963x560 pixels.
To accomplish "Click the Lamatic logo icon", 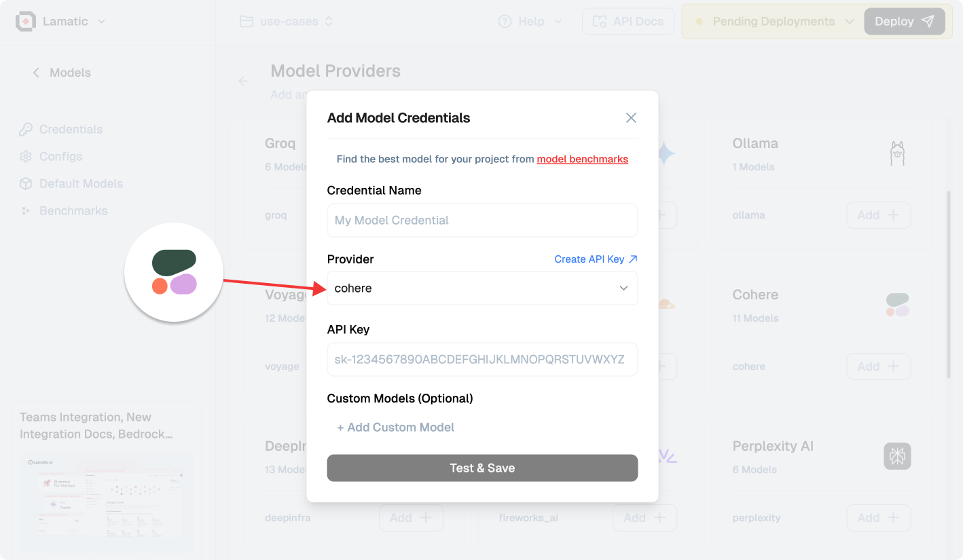I will [x=26, y=22].
